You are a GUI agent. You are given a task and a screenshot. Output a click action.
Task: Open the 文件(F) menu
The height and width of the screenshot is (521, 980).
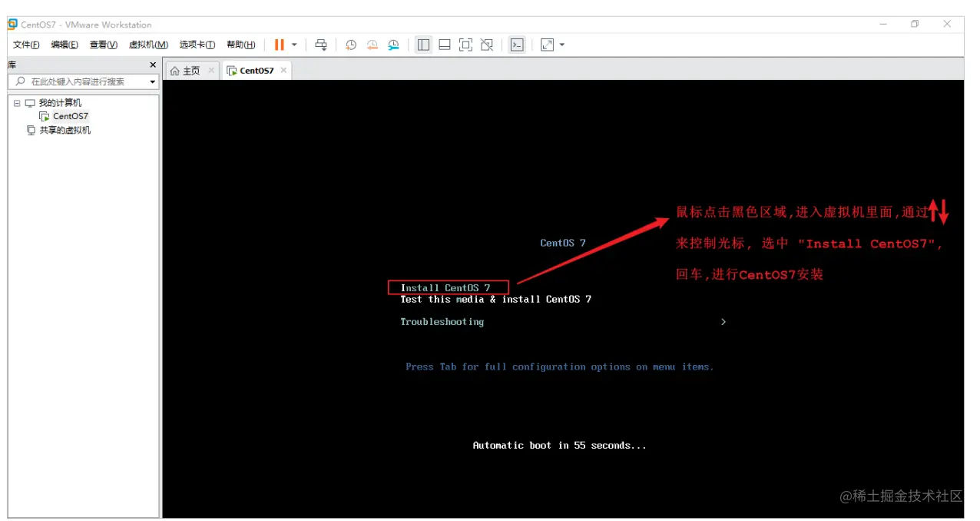(x=26, y=45)
